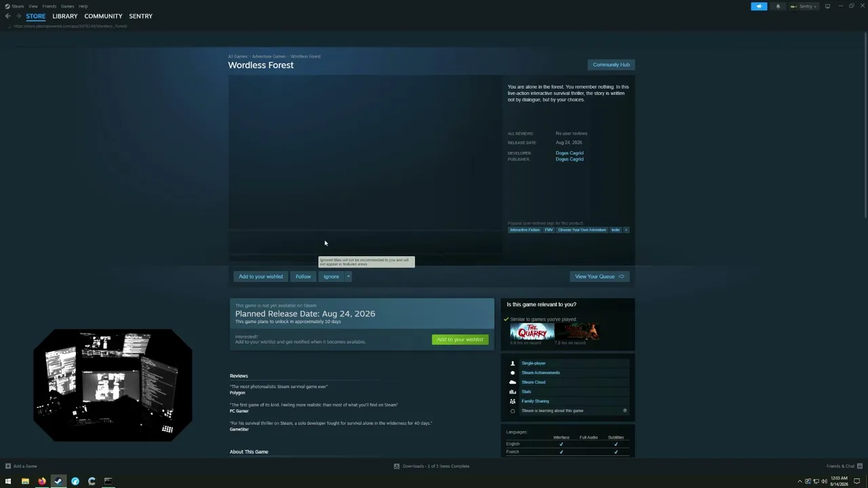
Task: Open the Games menu
Action: 67,6
